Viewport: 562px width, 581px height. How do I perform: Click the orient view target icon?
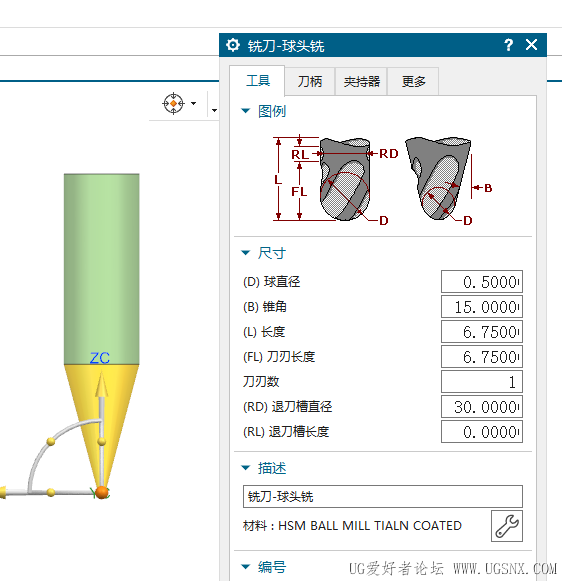coord(173,103)
